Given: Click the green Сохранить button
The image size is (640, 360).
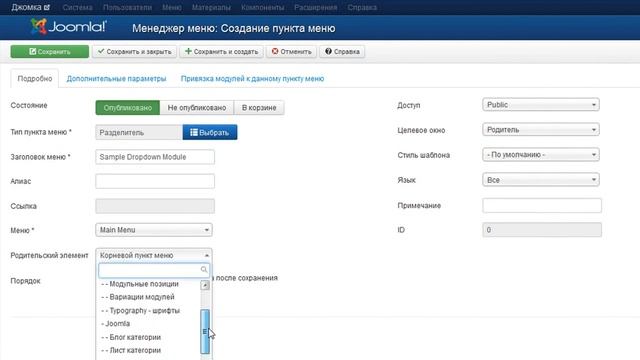Looking at the screenshot, I should pos(49,51).
